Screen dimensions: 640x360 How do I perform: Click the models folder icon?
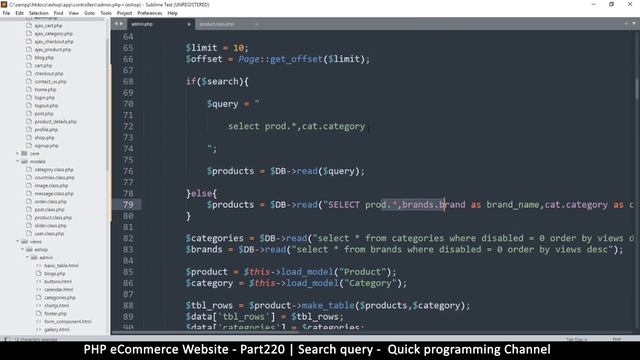[x=24, y=162]
